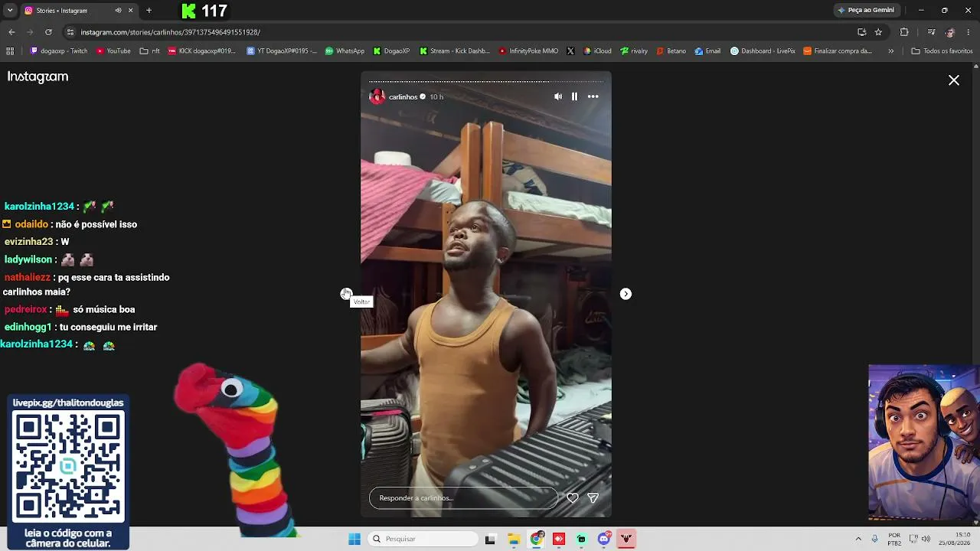The width and height of the screenshot is (980, 551).
Task: Click the volume tray icon
Action: pyautogui.click(x=925, y=539)
